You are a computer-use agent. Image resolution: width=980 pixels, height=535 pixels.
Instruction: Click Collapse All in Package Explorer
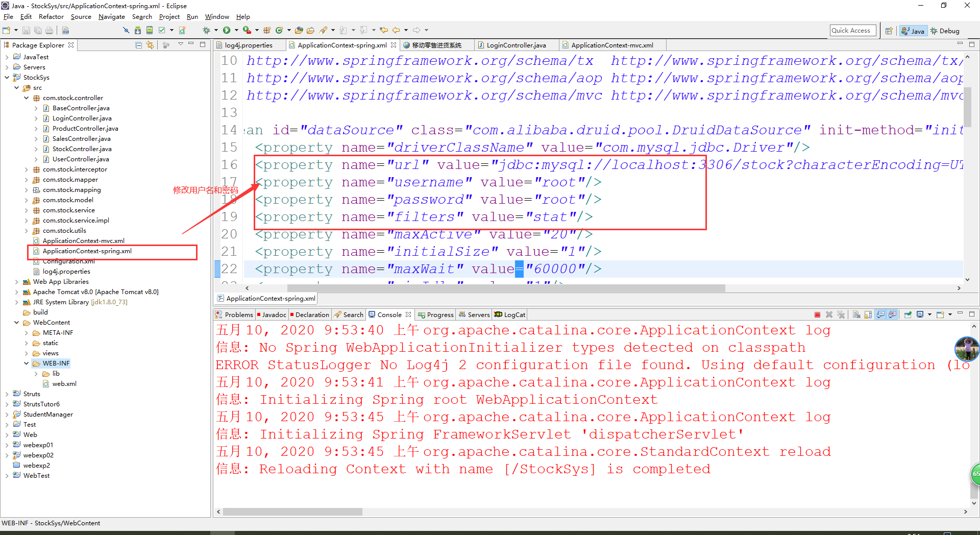(x=138, y=45)
